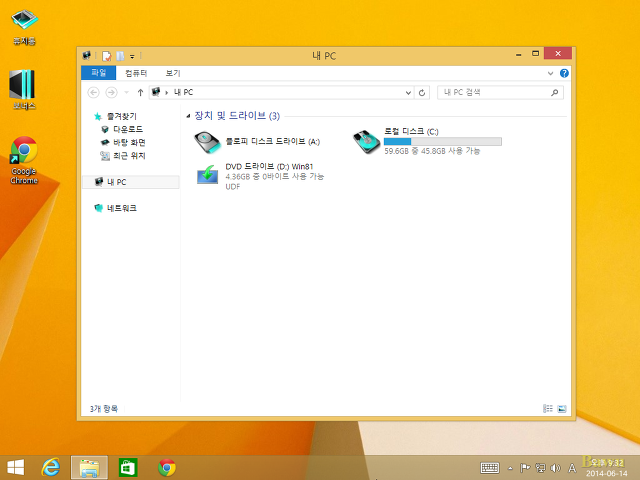Viewport: 640px width, 480px height.
Task: Open the Windows Start button
Action: (16, 468)
